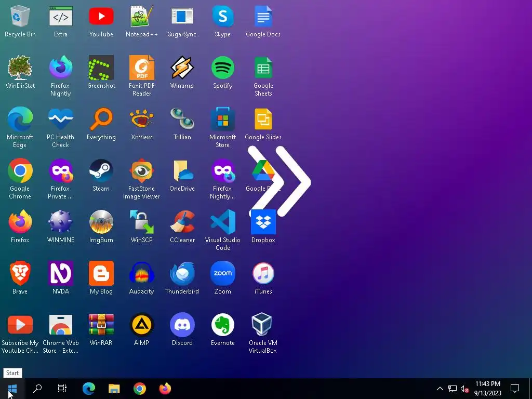532x399 pixels.
Task: Select the Steam desktop icon
Action: click(101, 170)
